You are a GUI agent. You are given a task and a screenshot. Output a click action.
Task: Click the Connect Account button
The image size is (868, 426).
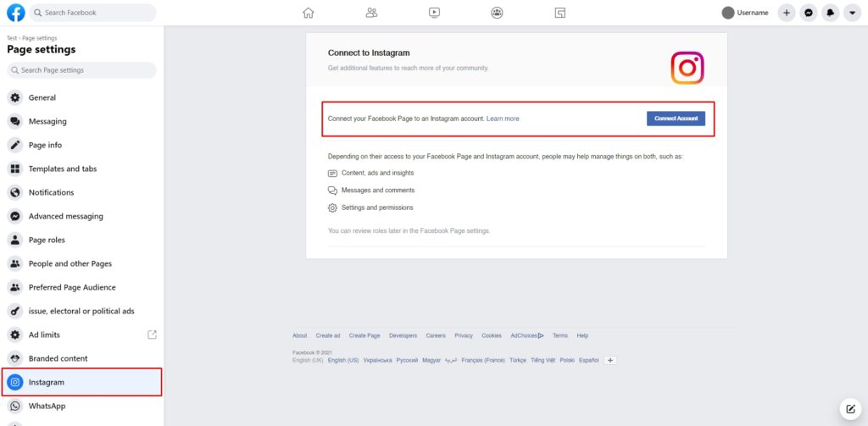676,119
